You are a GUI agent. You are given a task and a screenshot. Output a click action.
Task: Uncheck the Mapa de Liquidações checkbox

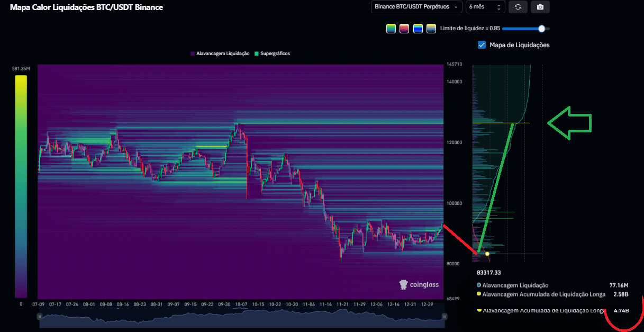point(482,45)
